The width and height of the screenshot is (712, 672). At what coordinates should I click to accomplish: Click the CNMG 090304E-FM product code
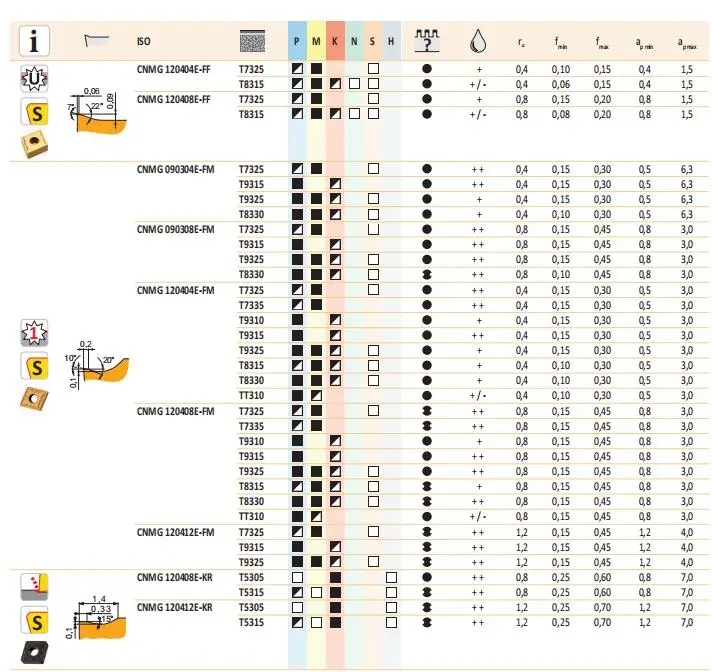[x=176, y=171]
